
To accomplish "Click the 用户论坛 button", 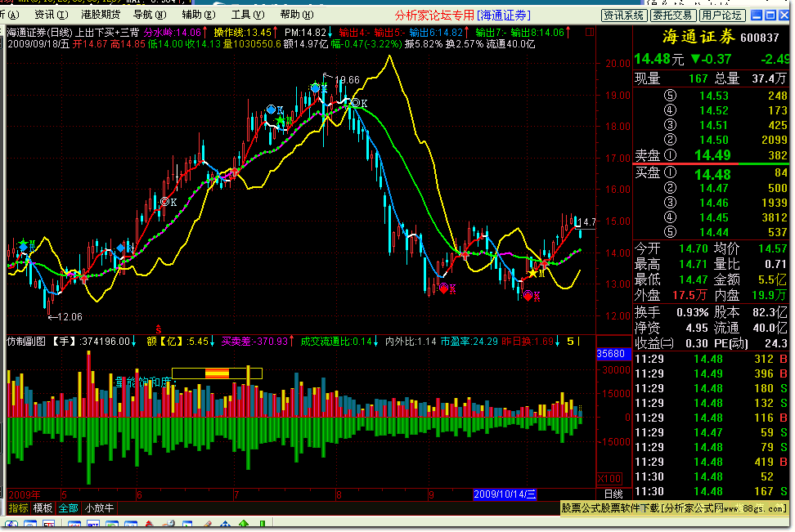I will pyautogui.click(x=722, y=16).
